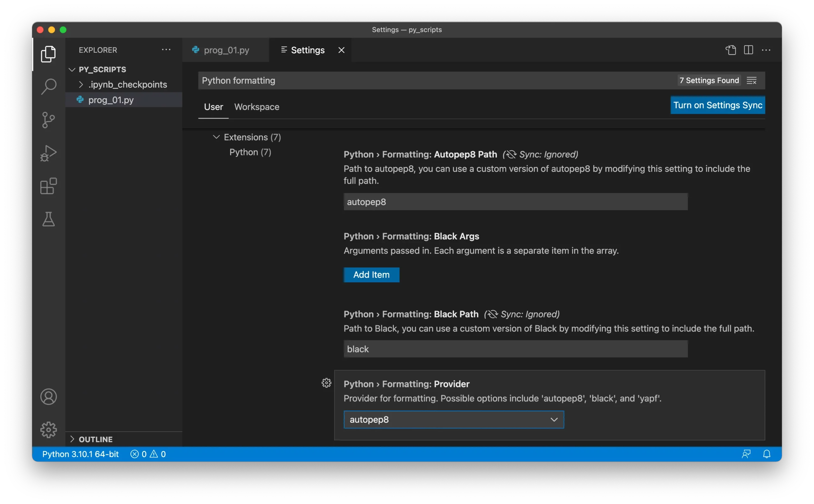The width and height of the screenshot is (814, 504).
Task: Open Settings as JSON via editor icon
Action: [730, 50]
